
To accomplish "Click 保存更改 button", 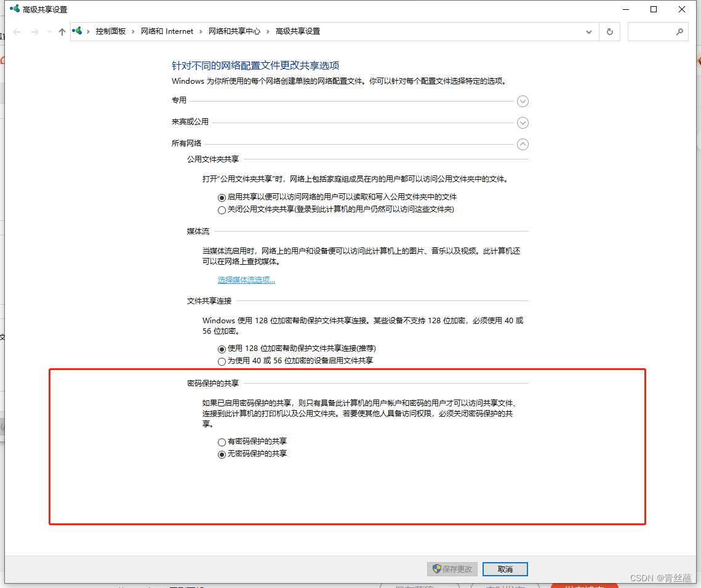I will [x=452, y=569].
